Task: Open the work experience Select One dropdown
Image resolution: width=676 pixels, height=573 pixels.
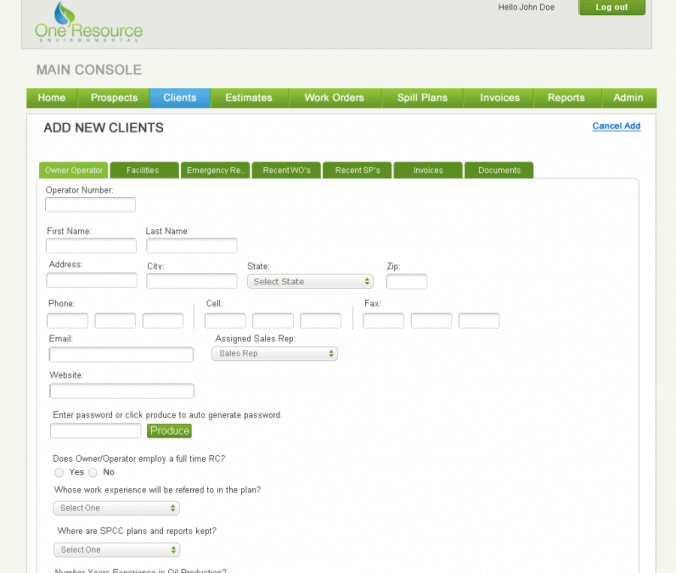Action: 116,508
